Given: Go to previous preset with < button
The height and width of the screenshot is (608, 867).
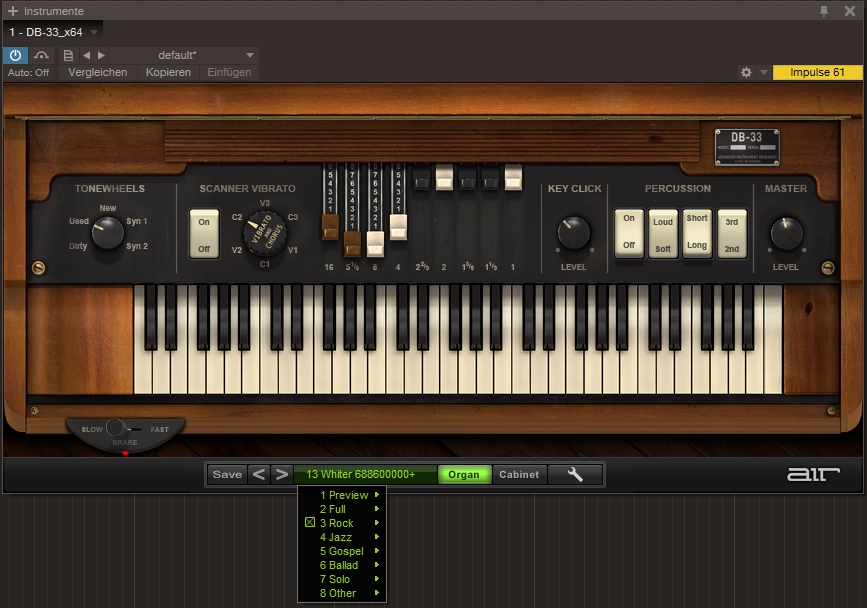Looking at the screenshot, I should [258, 474].
